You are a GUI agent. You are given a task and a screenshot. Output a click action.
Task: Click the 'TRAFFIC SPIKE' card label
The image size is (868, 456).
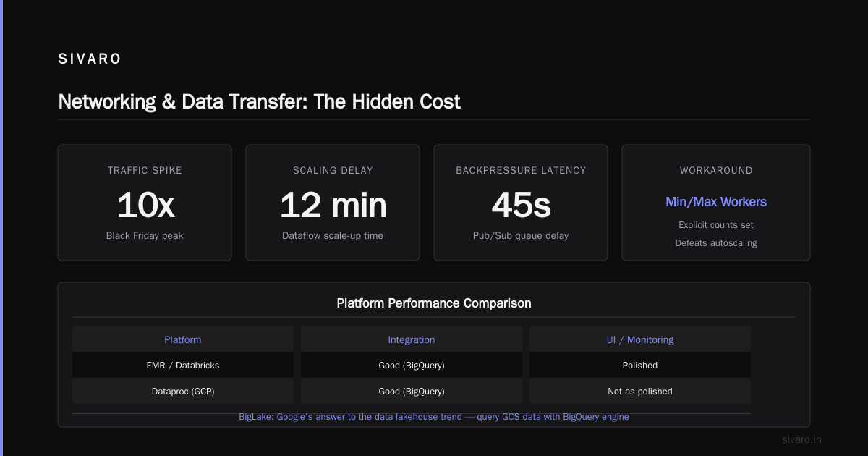click(x=145, y=171)
